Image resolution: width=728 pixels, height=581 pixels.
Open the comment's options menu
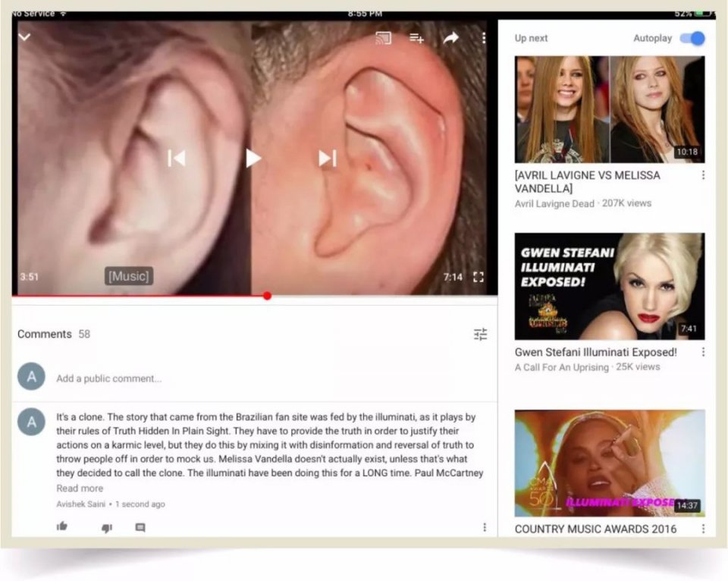click(485, 526)
